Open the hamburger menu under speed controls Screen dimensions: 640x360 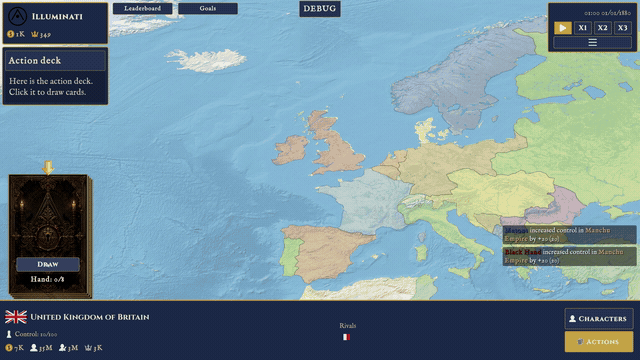pos(592,42)
